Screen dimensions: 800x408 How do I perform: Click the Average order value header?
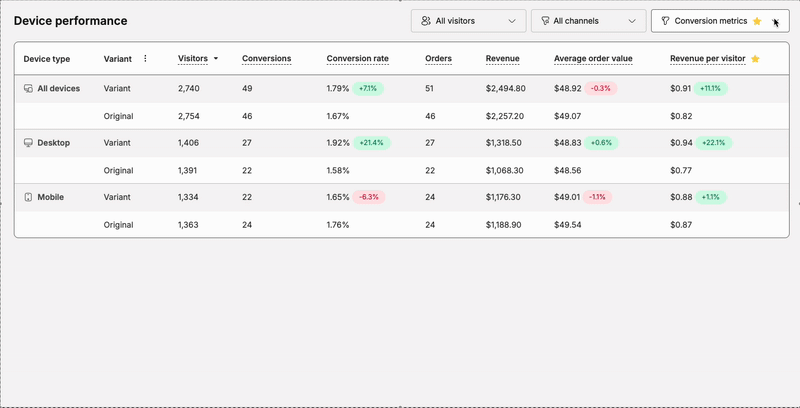coord(593,59)
